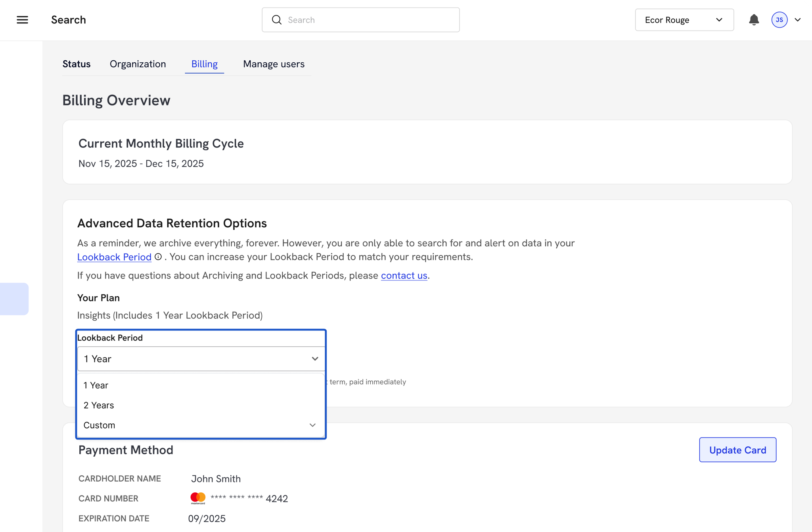The image size is (812, 532).
Task: Switch to the Manage users tab
Action: coord(274,64)
